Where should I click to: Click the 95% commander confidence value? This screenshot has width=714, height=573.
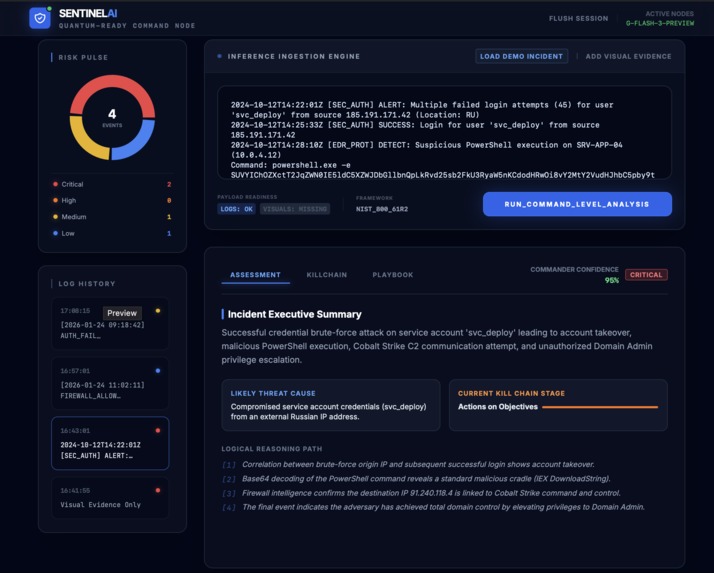tap(612, 280)
